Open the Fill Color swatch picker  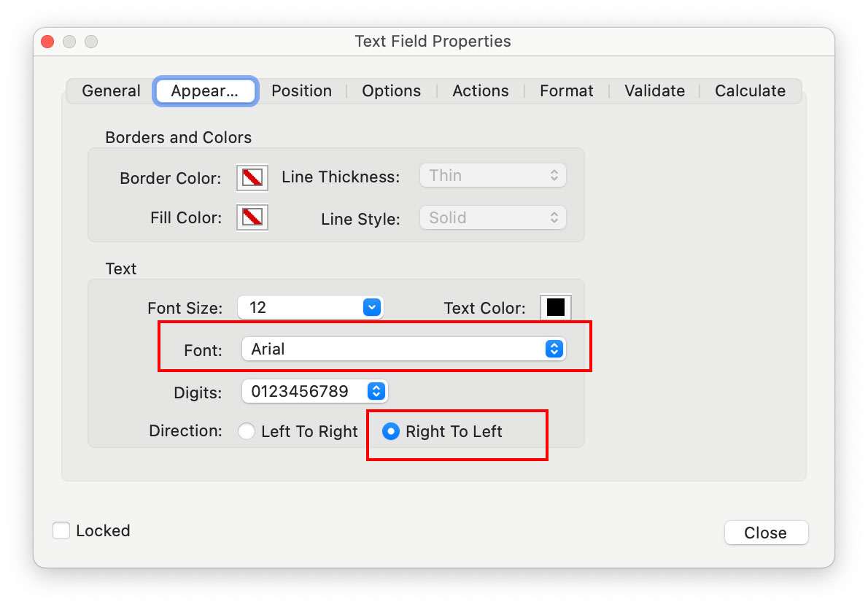coord(251,217)
